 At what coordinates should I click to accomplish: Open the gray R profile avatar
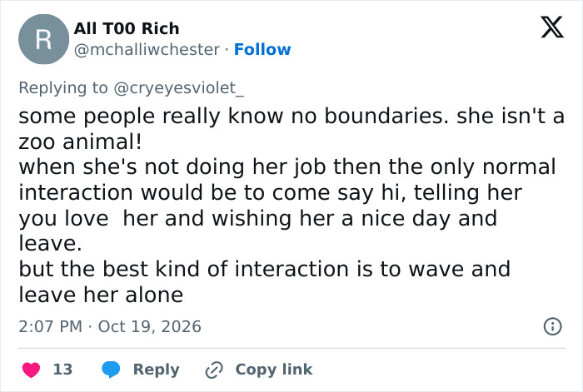coord(43,39)
